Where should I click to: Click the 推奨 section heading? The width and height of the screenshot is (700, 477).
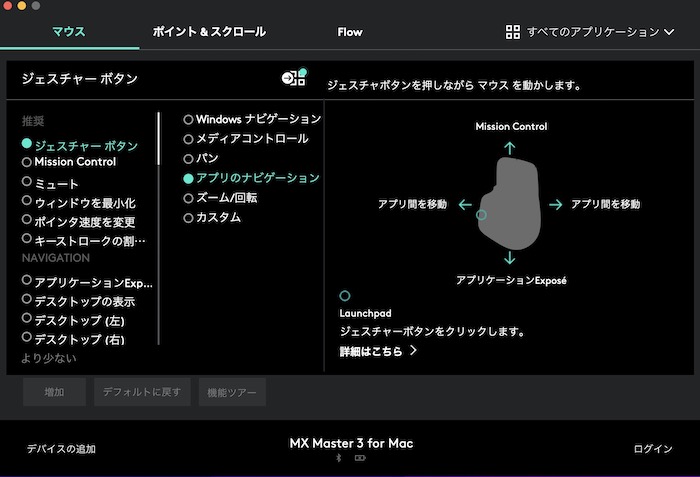pyautogui.click(x=33, y=121)
